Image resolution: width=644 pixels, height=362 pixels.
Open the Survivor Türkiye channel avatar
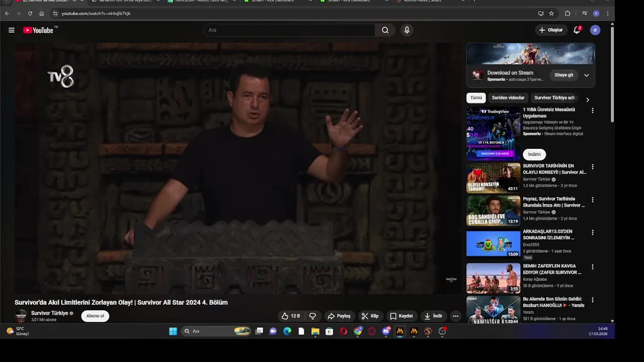point(21,316)
